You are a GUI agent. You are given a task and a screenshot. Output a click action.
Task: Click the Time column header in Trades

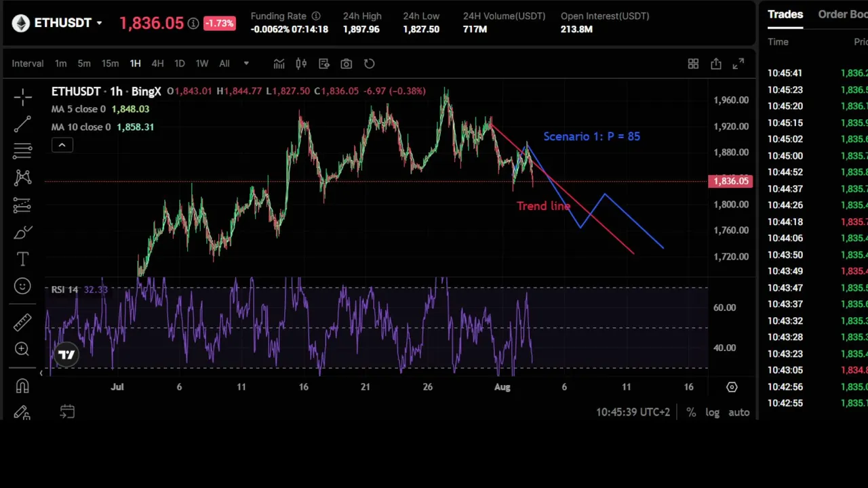(x=778, y=42)
